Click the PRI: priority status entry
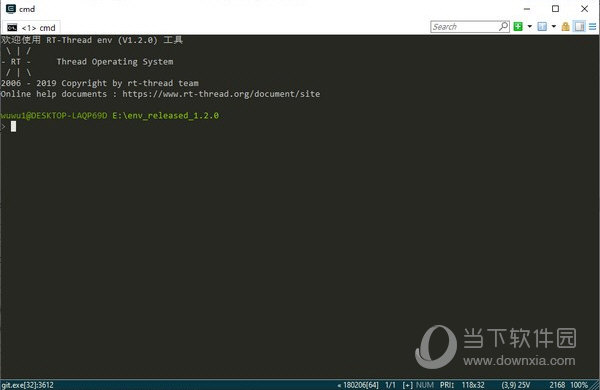This screenshot has height=390, width=600. 447,385
